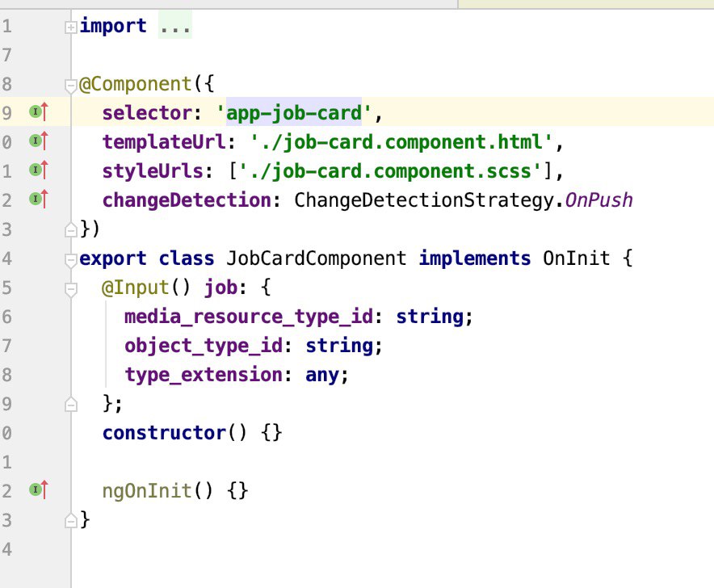
Task: Click the folded '...' import placeholder
Action: tap(174, 26)
